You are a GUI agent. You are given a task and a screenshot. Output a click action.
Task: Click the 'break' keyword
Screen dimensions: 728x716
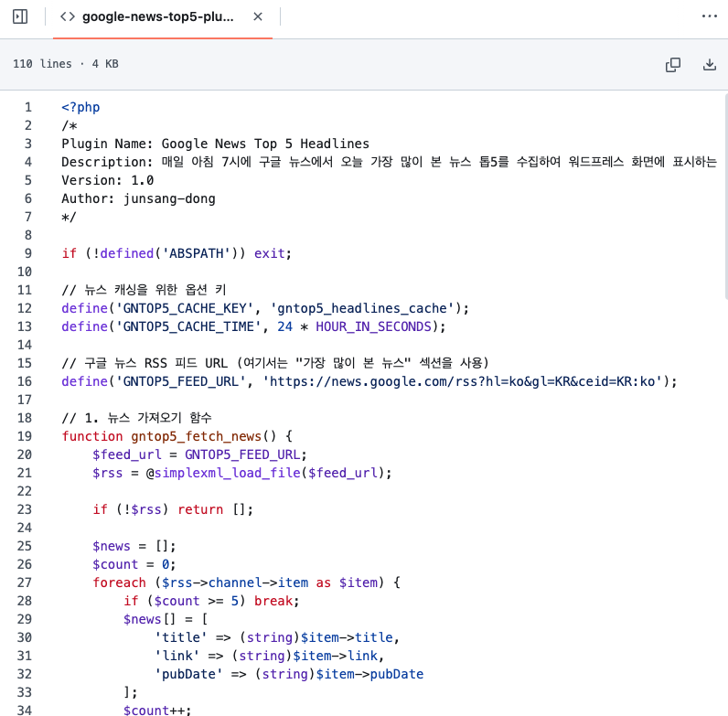pos(273,601)
